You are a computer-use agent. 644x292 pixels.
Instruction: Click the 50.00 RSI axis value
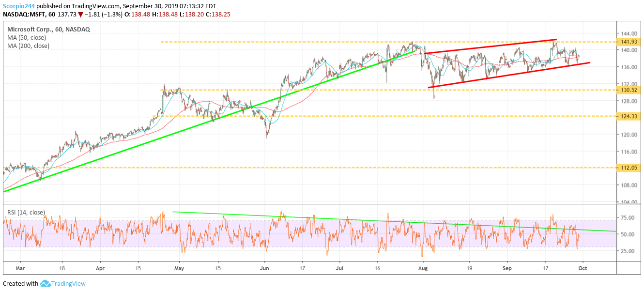[x=629, y=234]
